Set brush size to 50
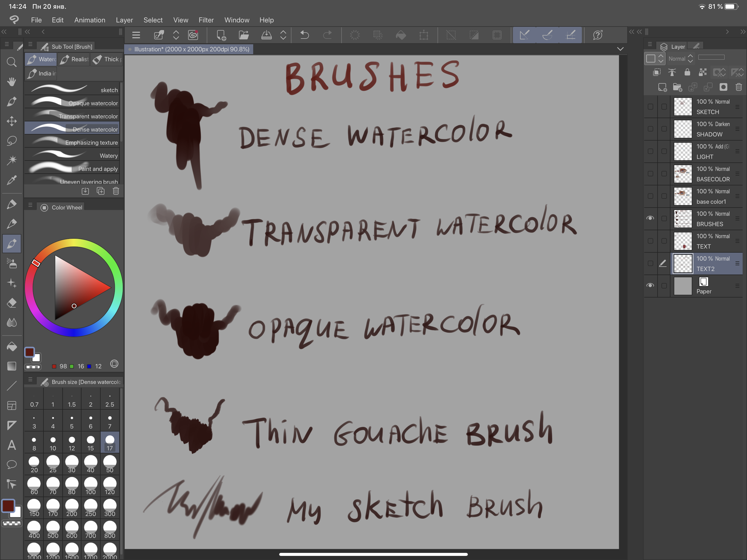The height and width of the screenshot is (560, 747). point(110,464)
